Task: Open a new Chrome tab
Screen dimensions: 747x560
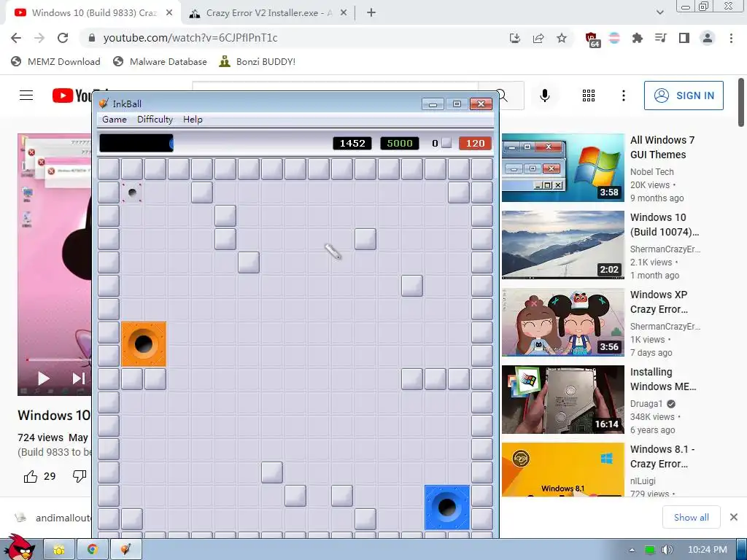Action: pos(371,13)
